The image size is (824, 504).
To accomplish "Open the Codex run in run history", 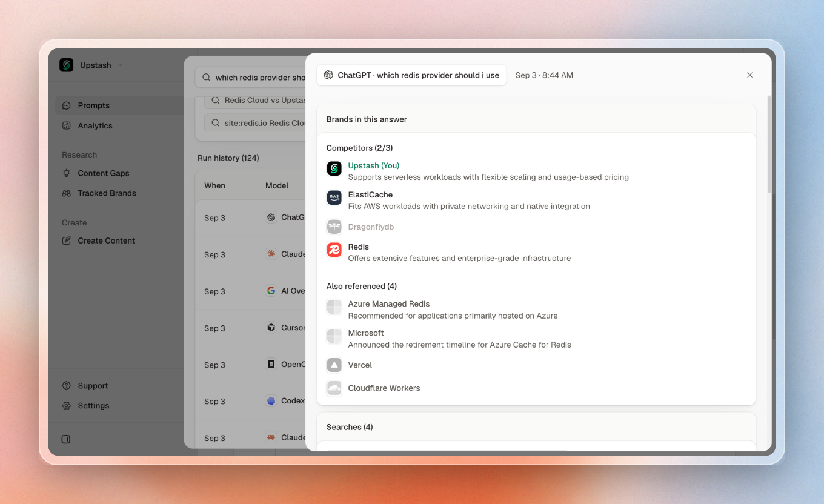I will (251, 401).
